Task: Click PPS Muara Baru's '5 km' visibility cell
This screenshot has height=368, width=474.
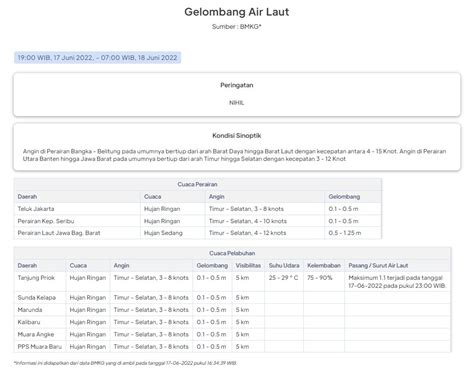Action: (x=242, y=347)
